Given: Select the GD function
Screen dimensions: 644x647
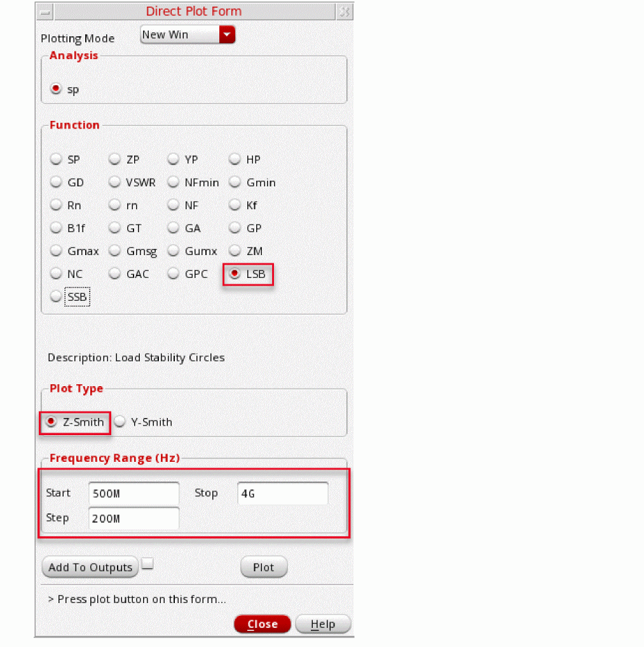Looking at the screenshot, I should pos(56,182).
